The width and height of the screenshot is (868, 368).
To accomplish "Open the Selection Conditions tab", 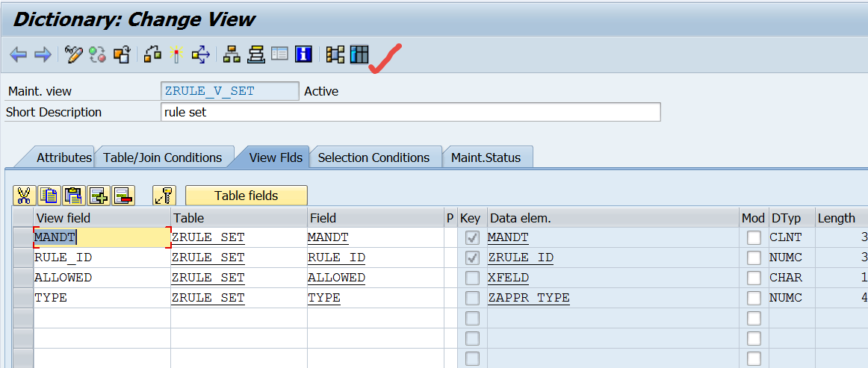I will coord(373,158).
